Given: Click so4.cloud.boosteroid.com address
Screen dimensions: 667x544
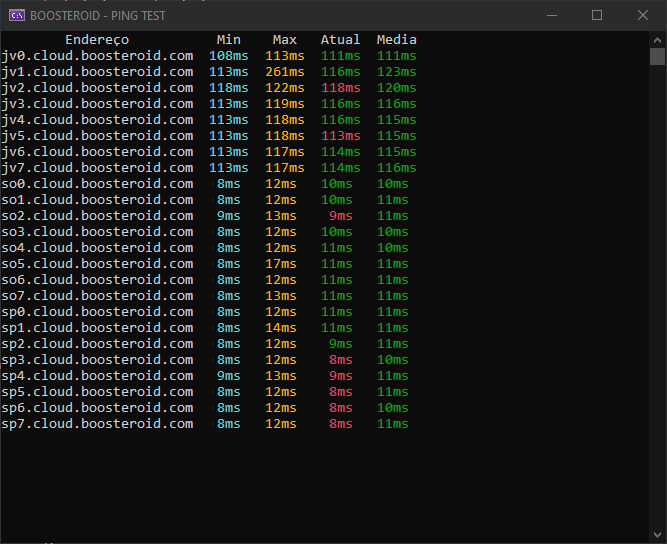Looking at the screenshot, I should [x=97, y=248].
